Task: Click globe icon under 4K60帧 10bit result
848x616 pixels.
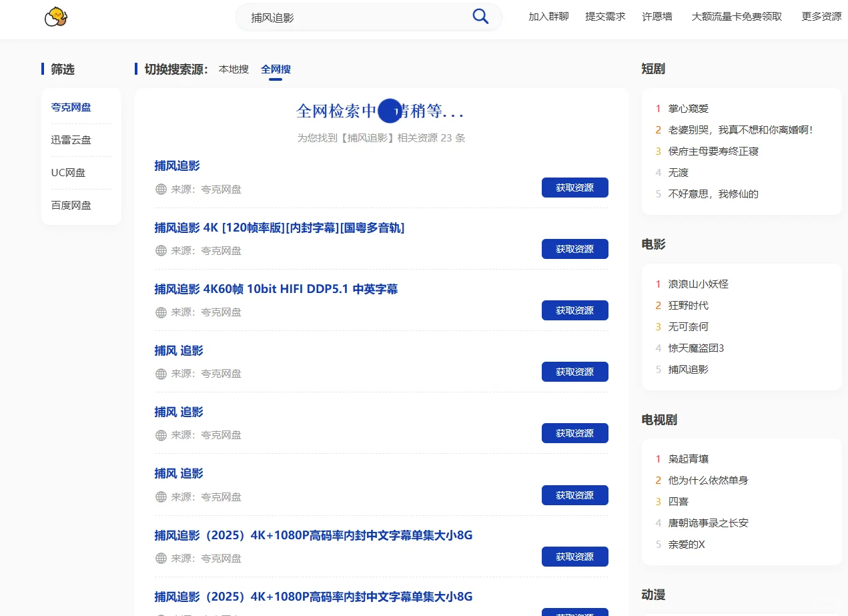Action: 161,312
